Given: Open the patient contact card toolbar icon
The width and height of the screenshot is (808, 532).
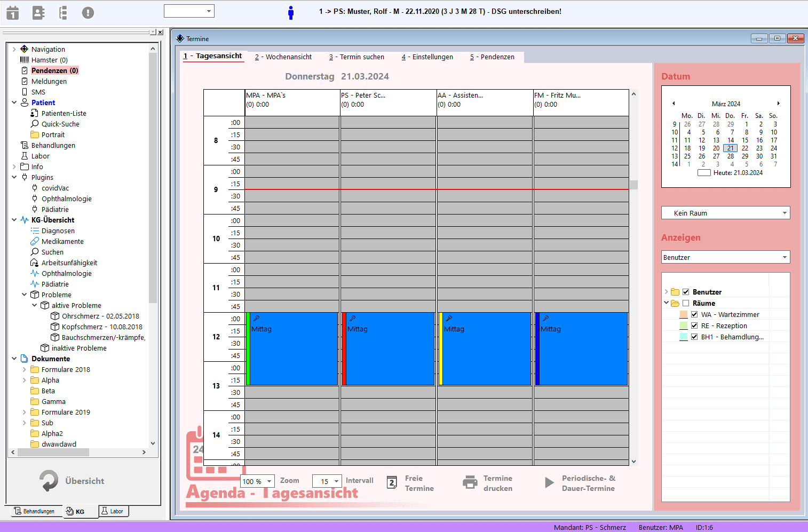Looking at the screenshot, I should [x=38, y=13].
